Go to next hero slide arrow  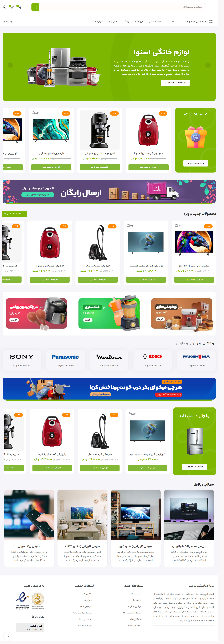(208, 65)
